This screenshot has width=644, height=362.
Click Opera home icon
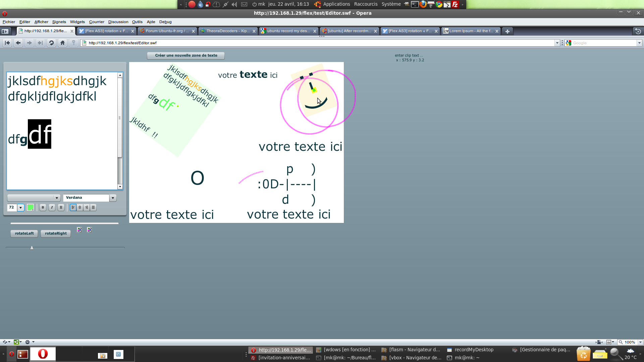tap(62, 43)
